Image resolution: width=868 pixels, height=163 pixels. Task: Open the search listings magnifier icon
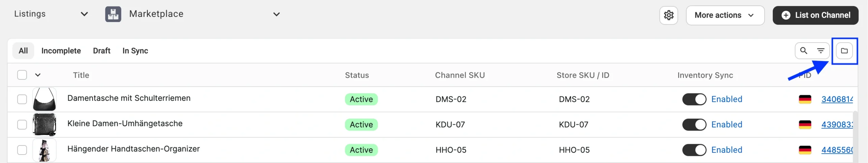(803, 51)
